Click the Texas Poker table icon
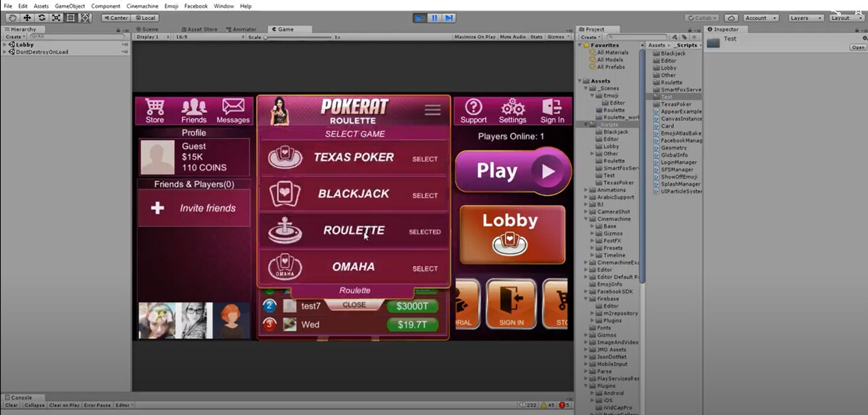The image size is (868, 415). [285, 158]
